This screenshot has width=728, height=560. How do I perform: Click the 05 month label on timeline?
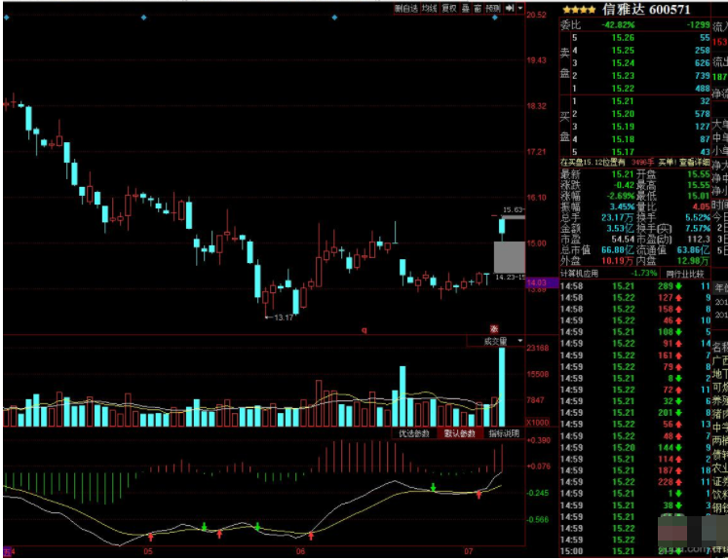[147, 551]
